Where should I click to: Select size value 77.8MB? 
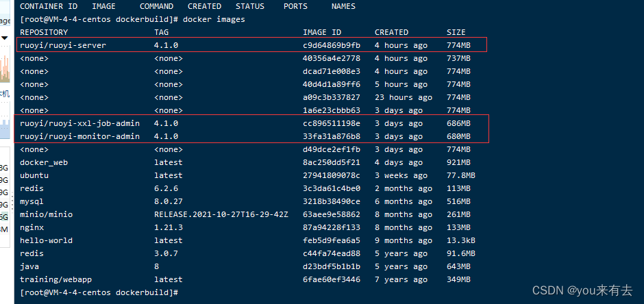point(461,175)
